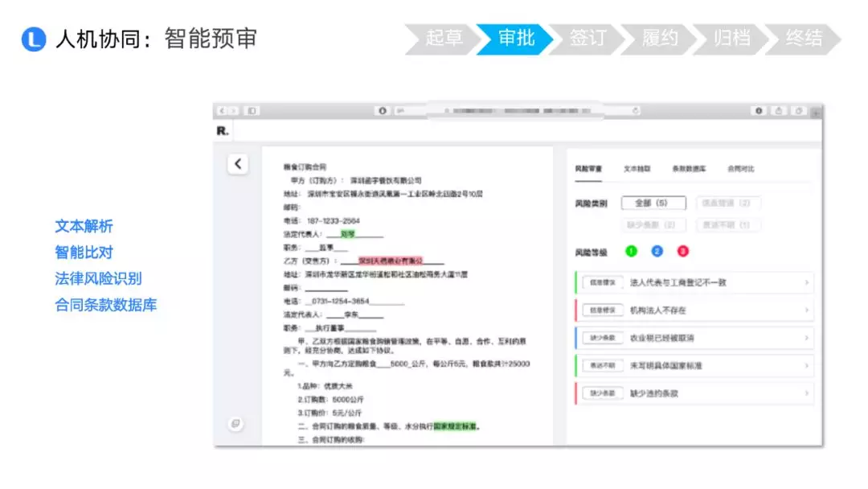Click the 农业税已经被取消 risk text
The width and height of the screenshot is (868, 489).
coord(662,339)
